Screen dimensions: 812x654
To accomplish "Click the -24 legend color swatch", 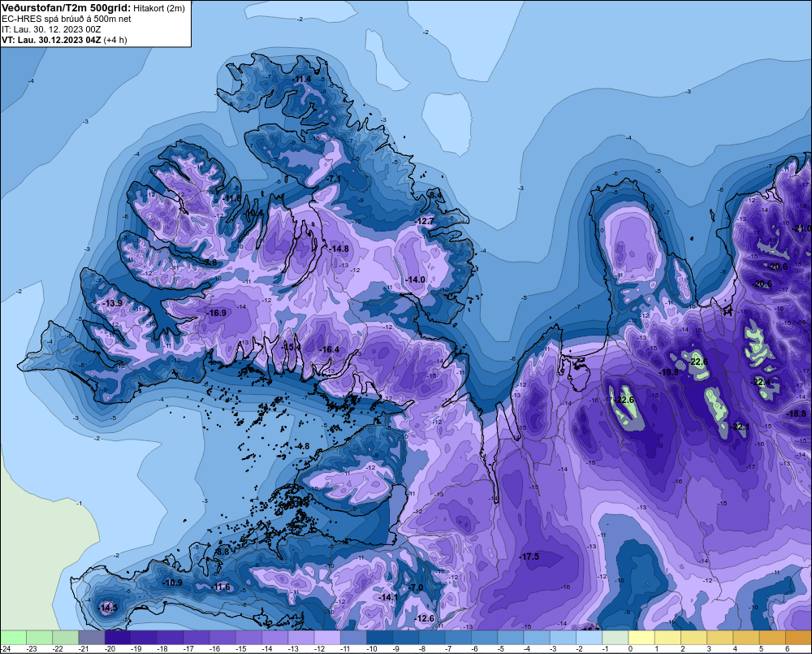I will [13, 637].
